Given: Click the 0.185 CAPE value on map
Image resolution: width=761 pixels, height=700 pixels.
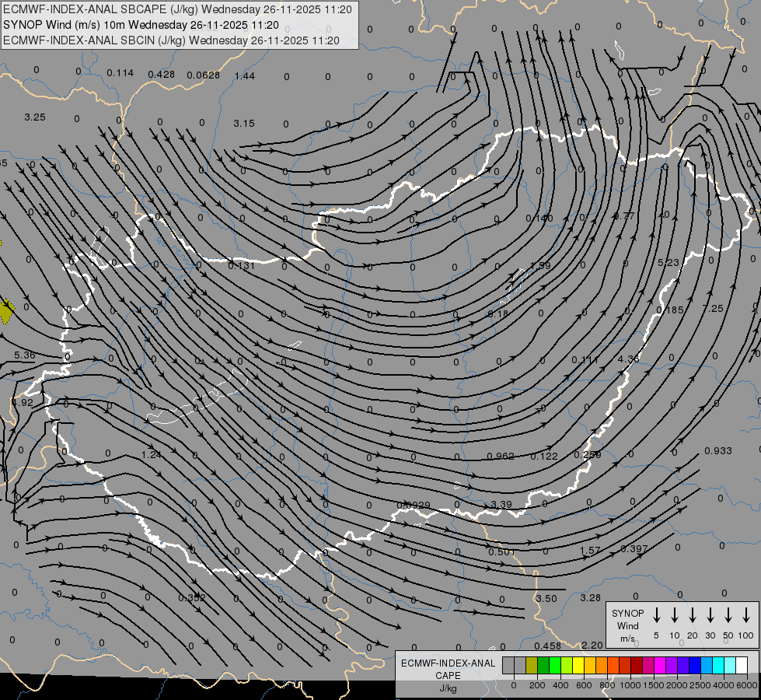Looking at the screenshot, I should coord(670,310).
